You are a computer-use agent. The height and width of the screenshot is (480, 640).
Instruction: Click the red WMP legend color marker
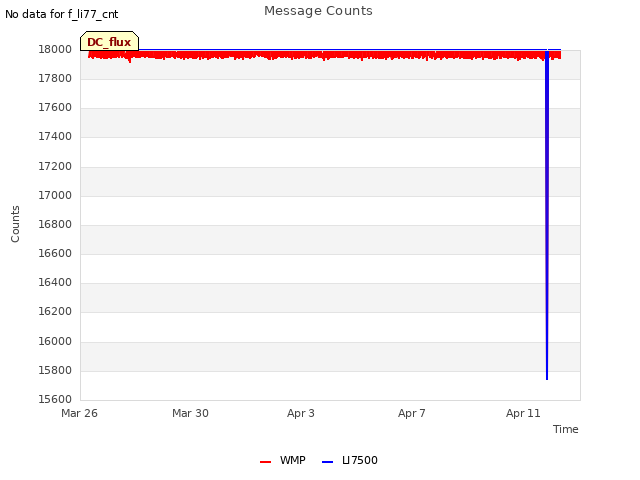(265, 462)
